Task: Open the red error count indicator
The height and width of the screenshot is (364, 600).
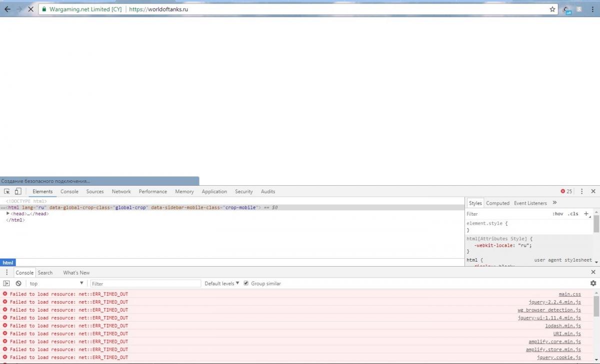Action: pyautogui.click(x=566, y=191)
